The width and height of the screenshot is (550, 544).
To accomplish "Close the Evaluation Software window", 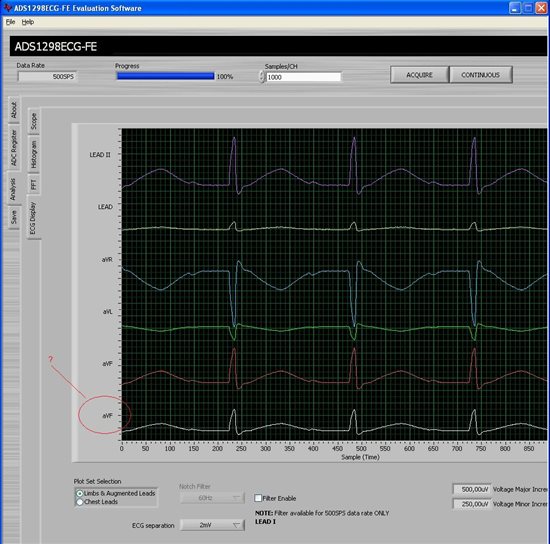I will tap(541, 8).
